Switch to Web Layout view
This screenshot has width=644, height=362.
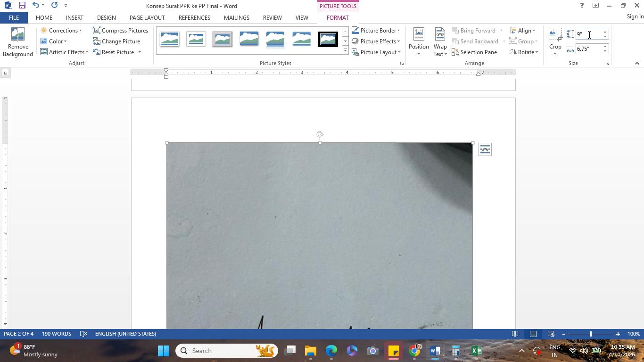(551, 334)
